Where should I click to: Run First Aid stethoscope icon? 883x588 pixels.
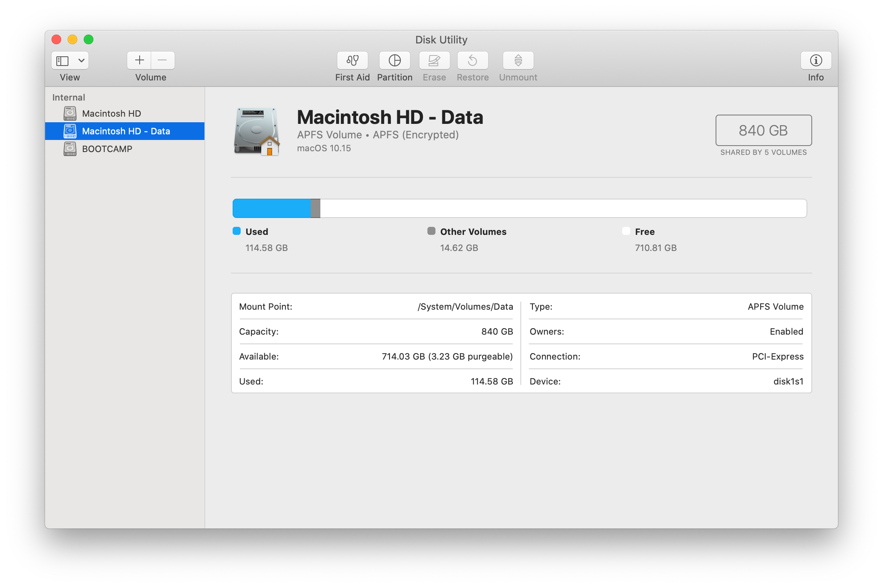click(352, 60)
